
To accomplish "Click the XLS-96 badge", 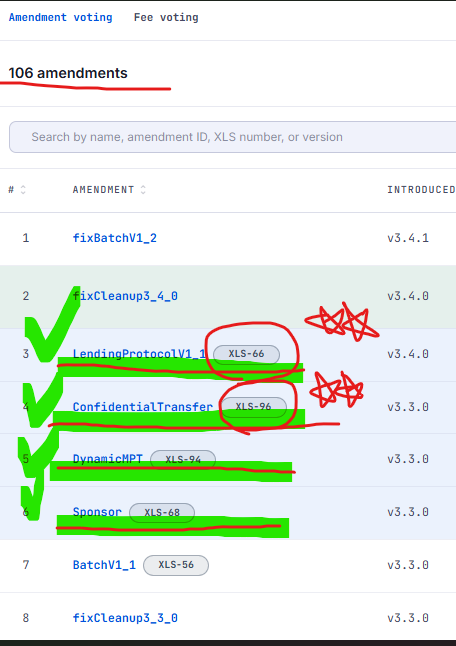I will [253, 407].
